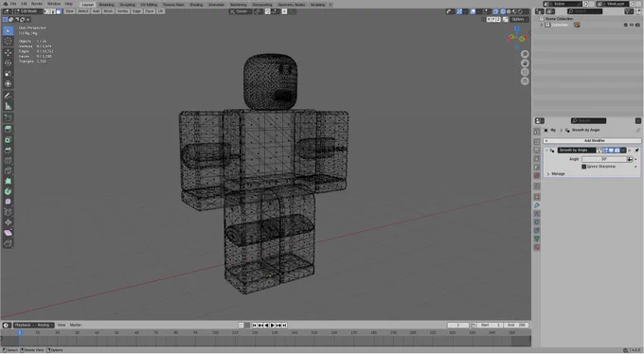Open the Mesh menu in viewport header
644x354 pixels.
[108, 11]
